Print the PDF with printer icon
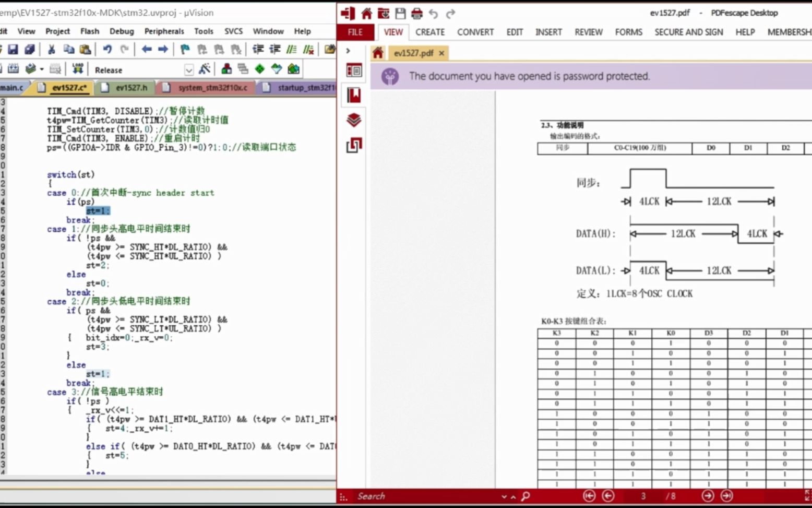 417,13
